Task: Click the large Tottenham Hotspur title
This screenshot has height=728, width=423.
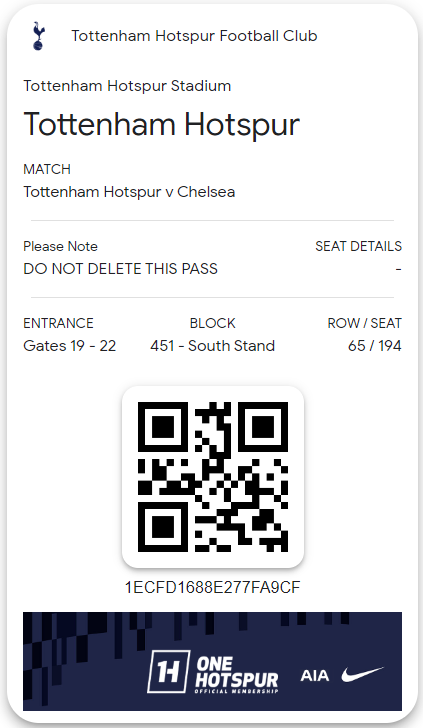Action: (162, 124)
